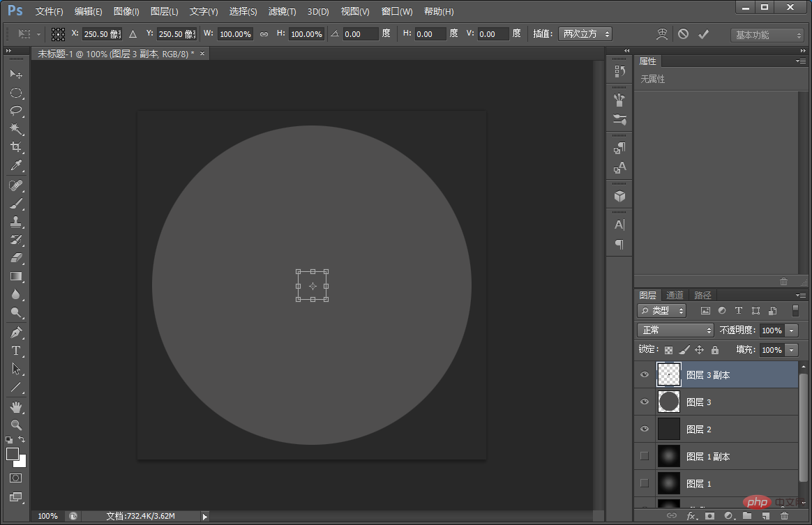Select the Pen tool
The height and width of the screenshot is (525, 812).
click(x=16, y=333)
